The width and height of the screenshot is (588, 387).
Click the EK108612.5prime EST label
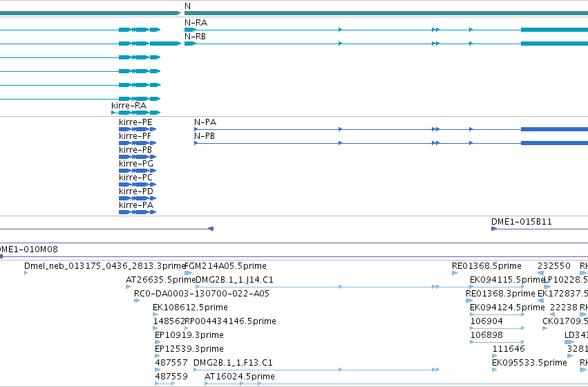190,308
